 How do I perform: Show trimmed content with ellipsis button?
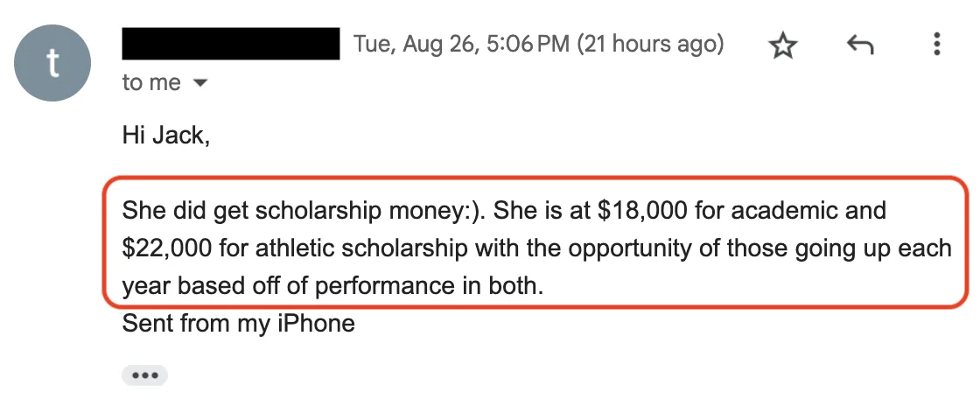pyautogui.click(x=144, y=375)
